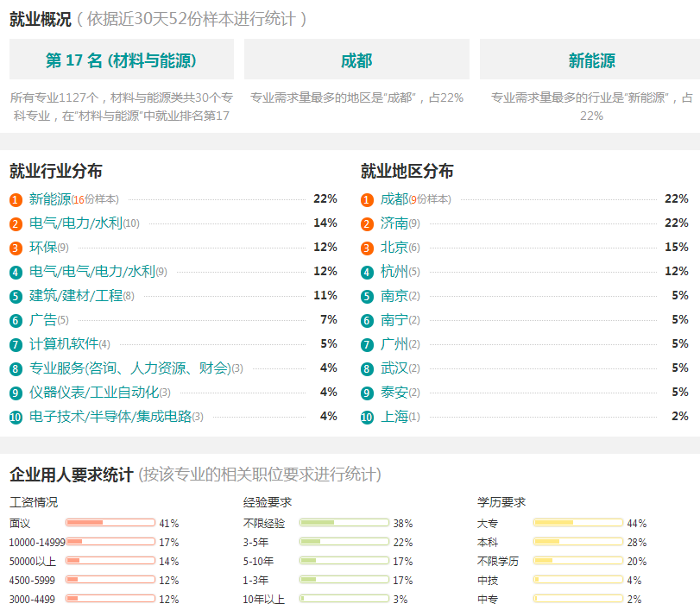The width and height of the screenshot is (700, 610).
Task: Click the 广告 industry link
Action: (x=43, y=319)
